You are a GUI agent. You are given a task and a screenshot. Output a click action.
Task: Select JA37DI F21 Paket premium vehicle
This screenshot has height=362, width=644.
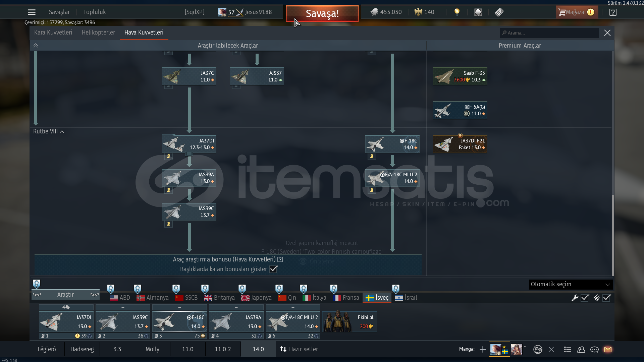pyautogui.click(x=460, y=144)
